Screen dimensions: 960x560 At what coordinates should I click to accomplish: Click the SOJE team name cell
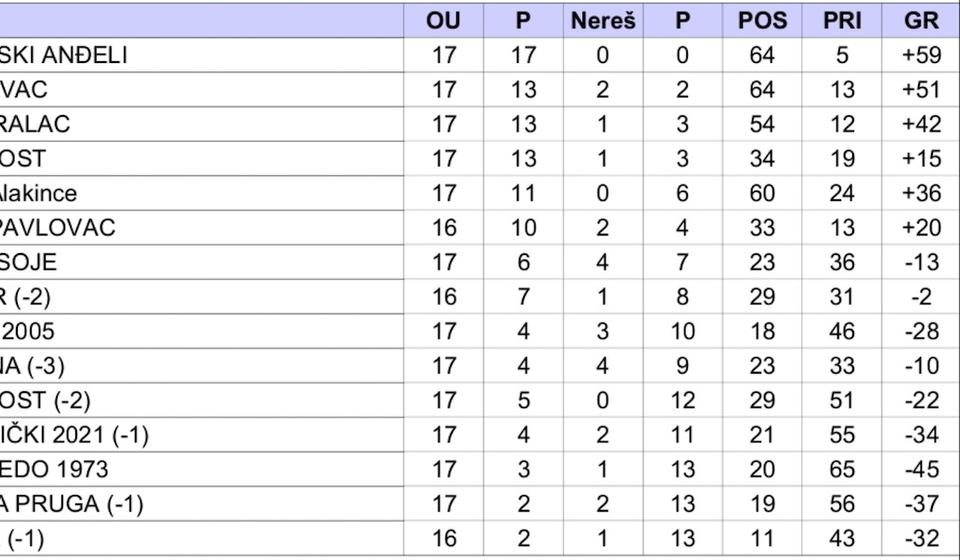29,262
